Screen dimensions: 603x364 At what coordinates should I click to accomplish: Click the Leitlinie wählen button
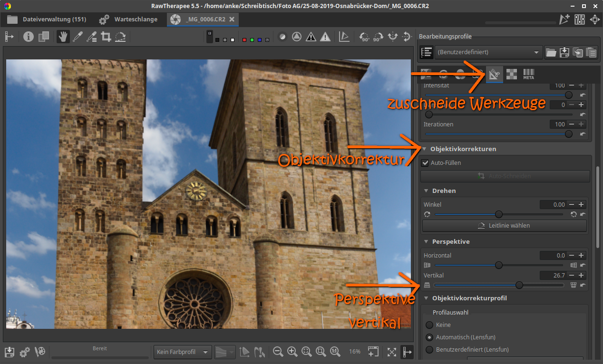pos(505,226)
